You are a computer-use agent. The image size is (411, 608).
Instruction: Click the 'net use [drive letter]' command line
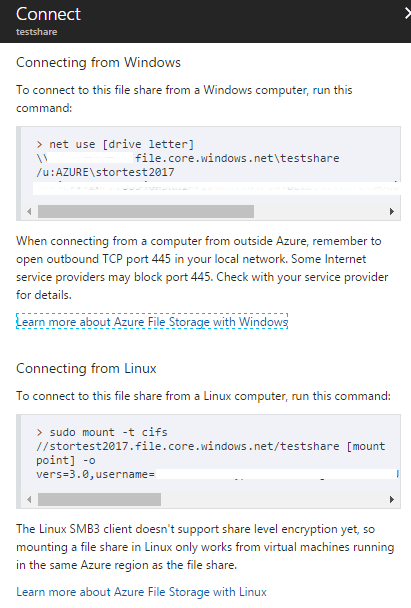point(115,144)
